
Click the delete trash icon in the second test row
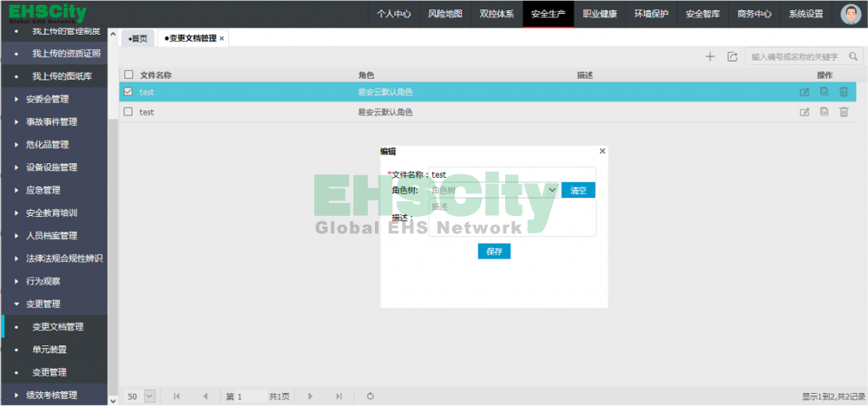click(x=844, y=112)
